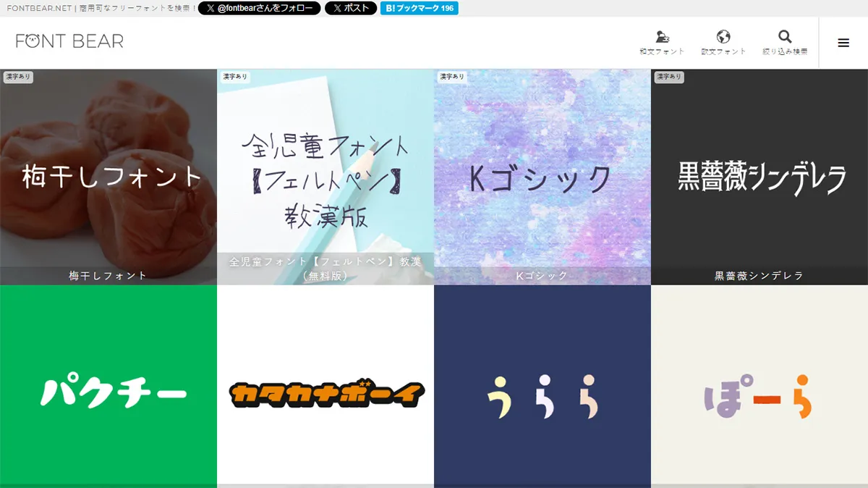Viewport: 868px width, 488px height.
Task: Open the パクチー font preview
Action: [x=109, y=391]
